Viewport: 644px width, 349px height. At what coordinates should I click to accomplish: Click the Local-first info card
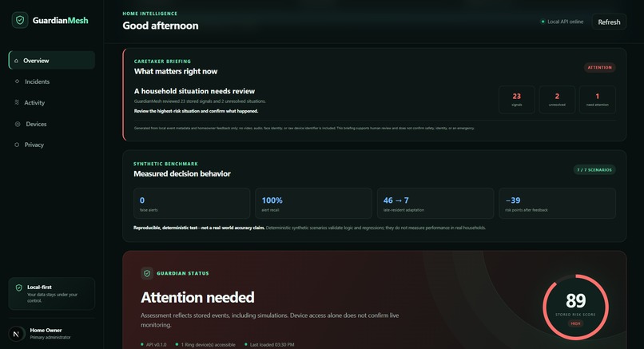(52, 294)
